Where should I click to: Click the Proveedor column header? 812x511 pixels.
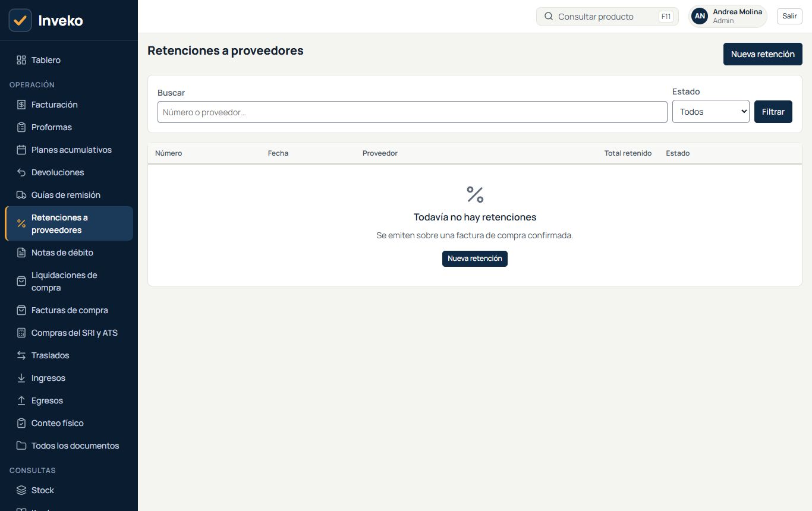[380, 153]
